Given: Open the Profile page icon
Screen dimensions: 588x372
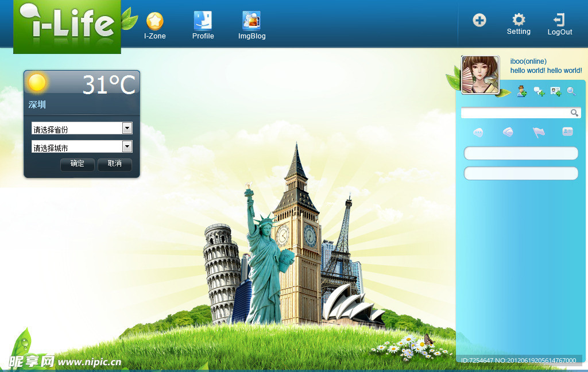Looking at the screenshot, I should (x=203, y=20).
